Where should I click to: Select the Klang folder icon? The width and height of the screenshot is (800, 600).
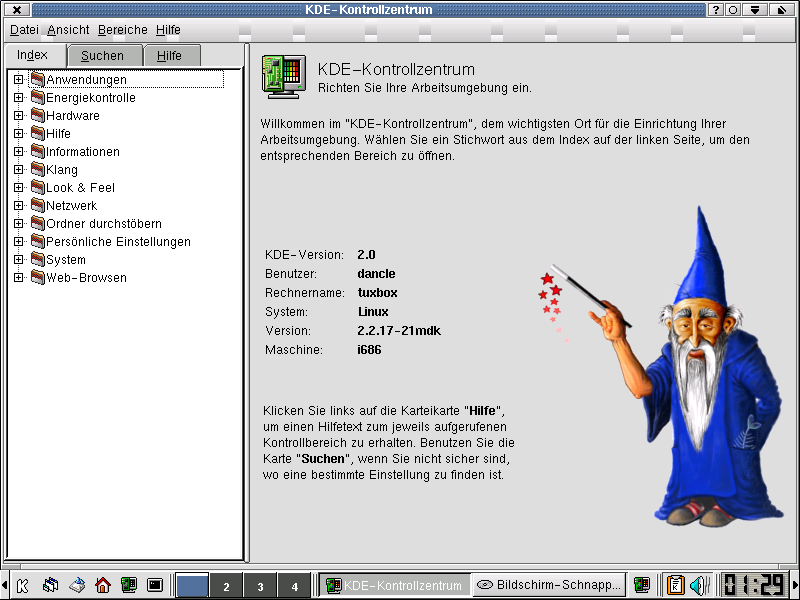point(38,169)
